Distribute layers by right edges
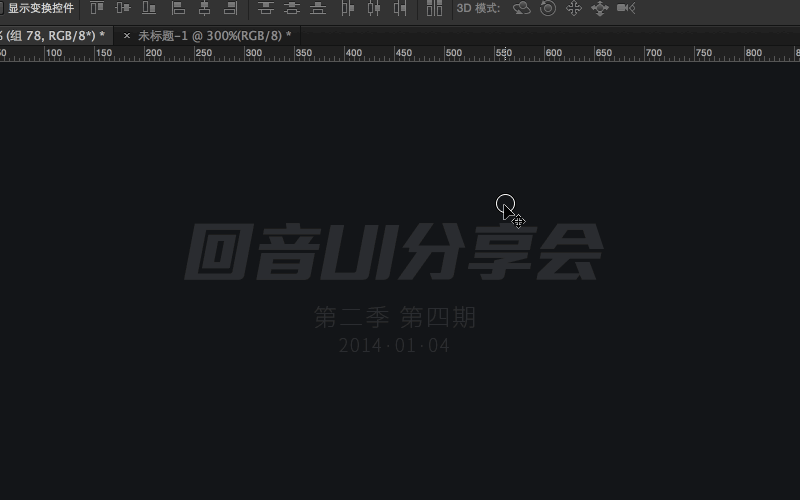 [400, 8]
